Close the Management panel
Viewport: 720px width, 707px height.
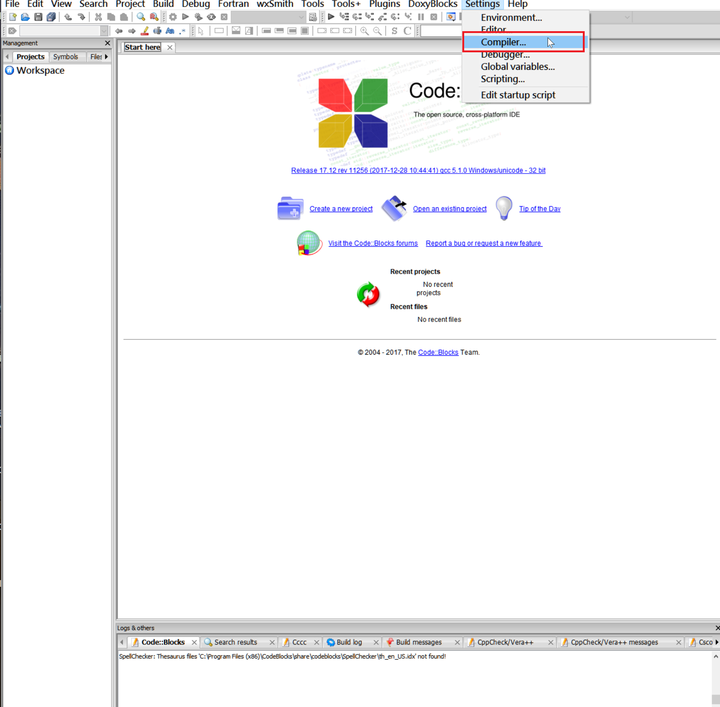pyautogui.click(x=107, y=43)
